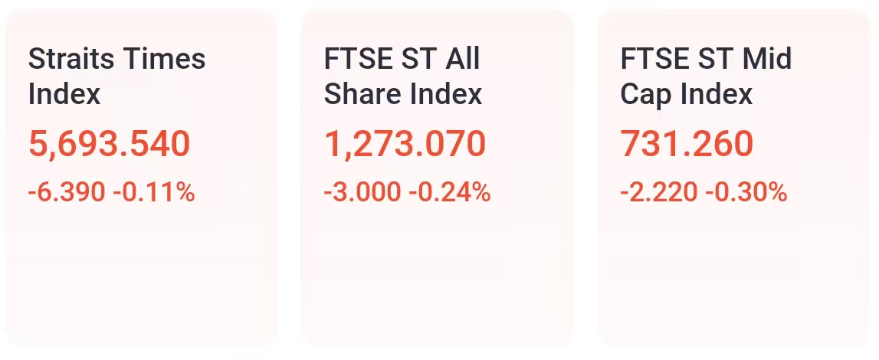Click the -0.11% percentage change

pos(154,193)
